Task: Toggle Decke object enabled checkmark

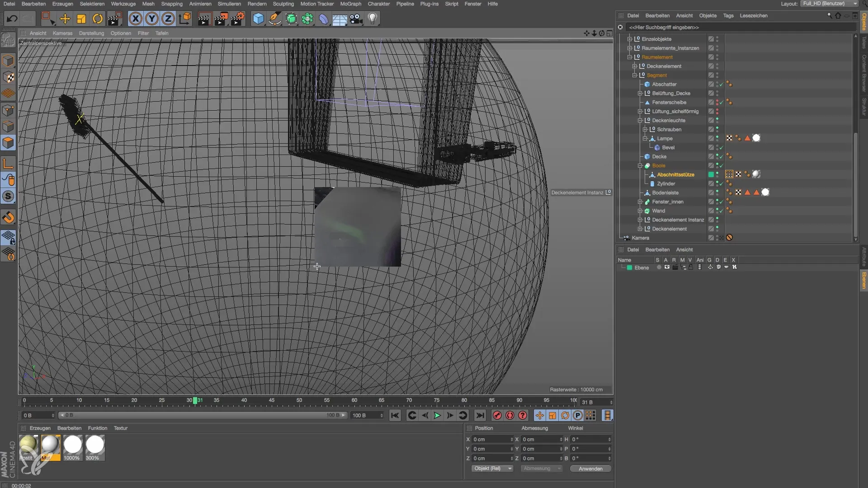Action: [722, 157]
